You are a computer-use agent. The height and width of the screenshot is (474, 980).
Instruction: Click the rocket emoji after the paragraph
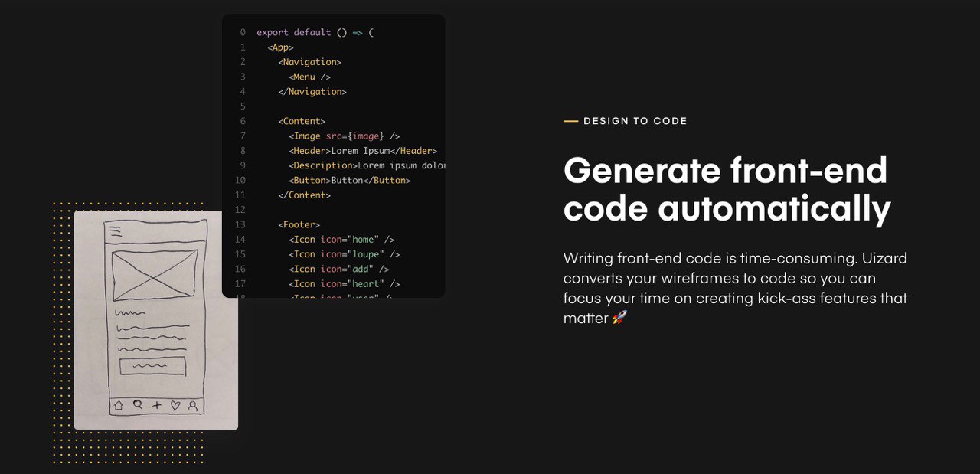[619, 318]
